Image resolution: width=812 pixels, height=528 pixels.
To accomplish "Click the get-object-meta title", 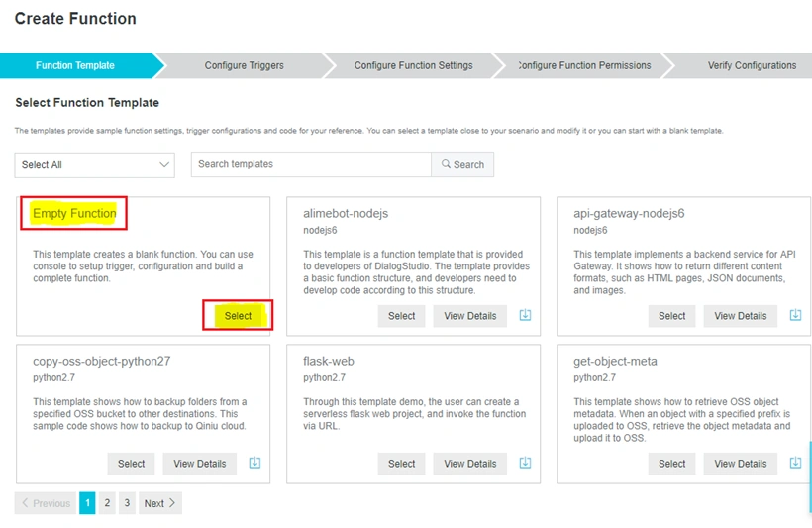I will click(x=615, y=362).
